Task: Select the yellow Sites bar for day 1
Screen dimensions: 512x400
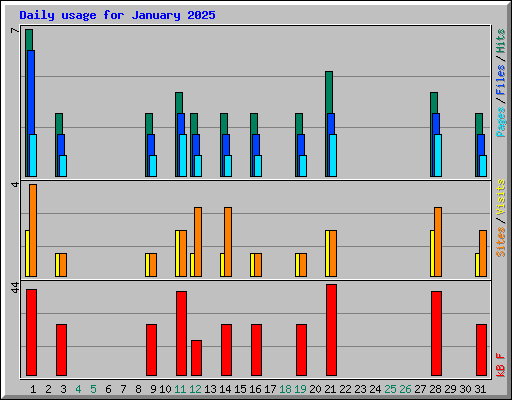Action: click(x=27, y=253)
